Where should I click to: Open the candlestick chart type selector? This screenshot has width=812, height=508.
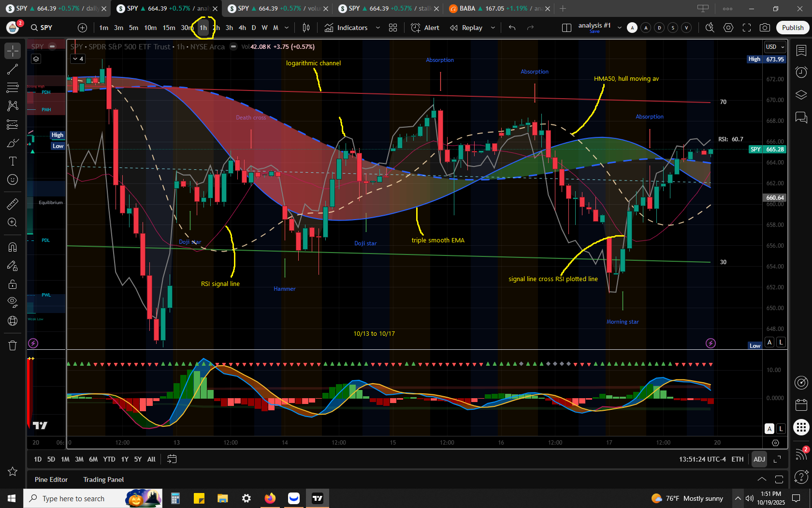click(x=306, y=28)
